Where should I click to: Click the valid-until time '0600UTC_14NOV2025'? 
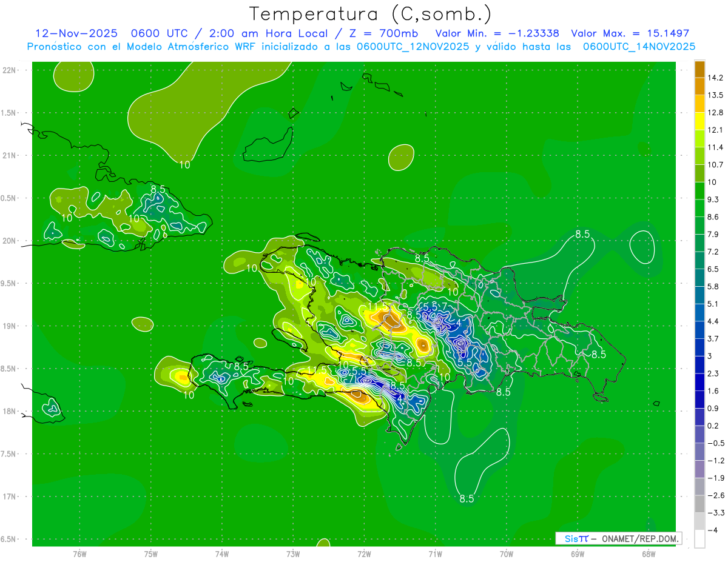tap(639, 47)
